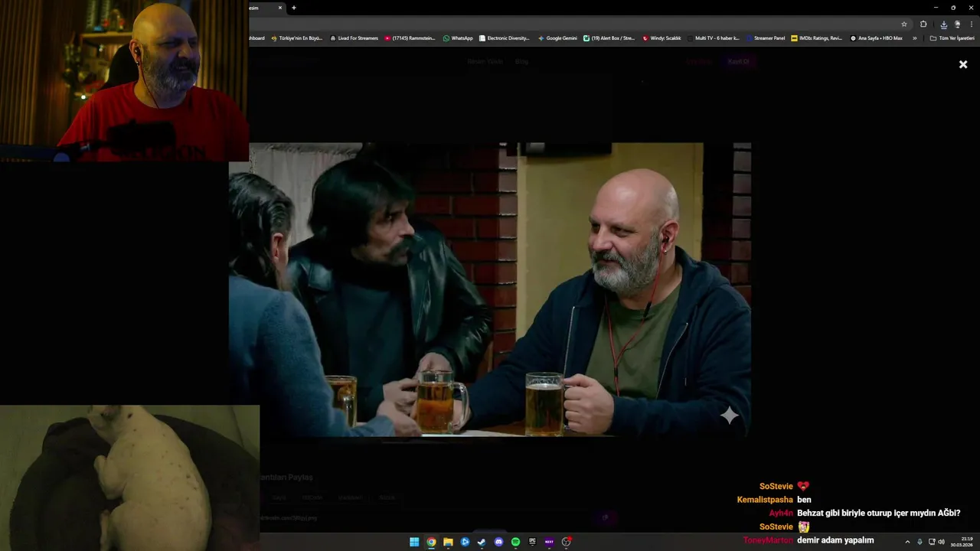Open the purple NEXT app taskbar icon

[549, 542]
